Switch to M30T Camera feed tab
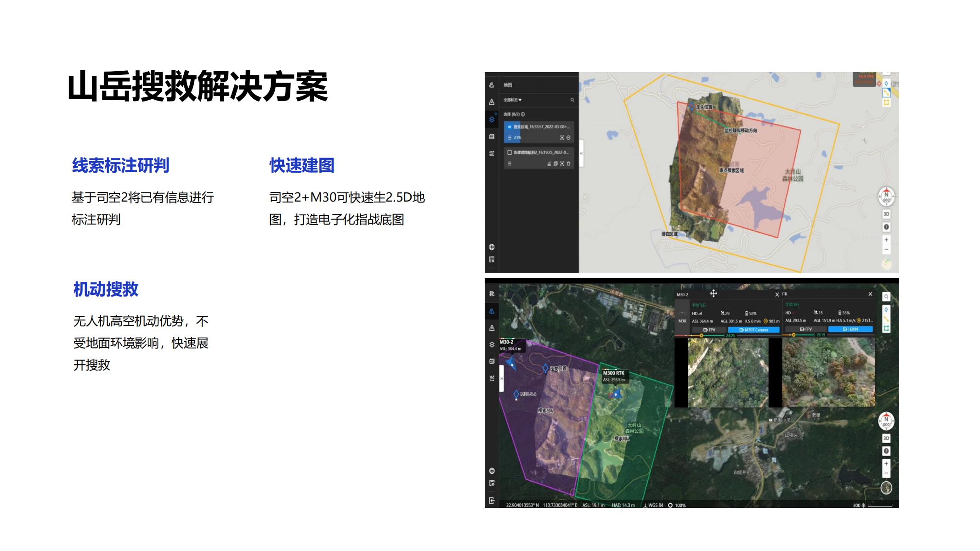The width and height of the screenshot is (980, 551). 753,330
